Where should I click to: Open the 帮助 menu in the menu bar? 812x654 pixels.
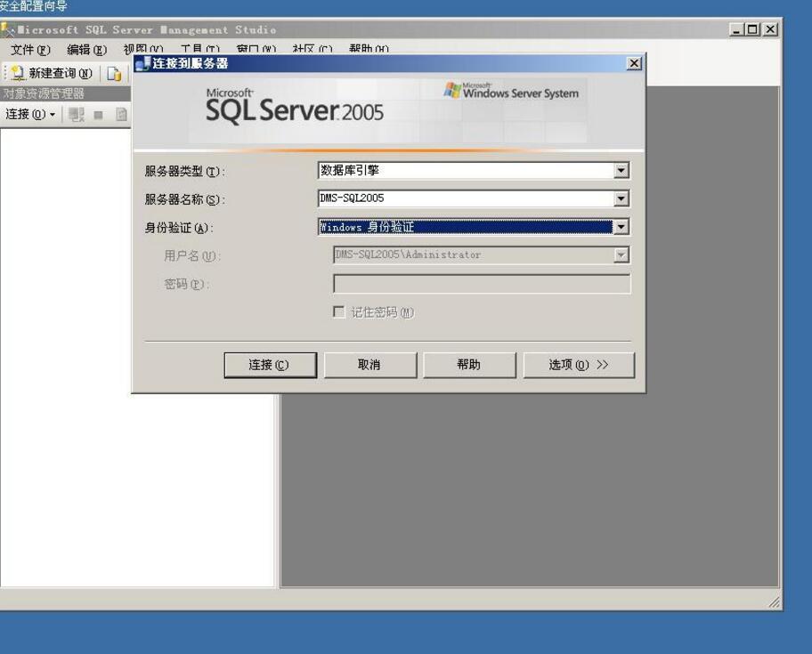[x=369, y=50]
